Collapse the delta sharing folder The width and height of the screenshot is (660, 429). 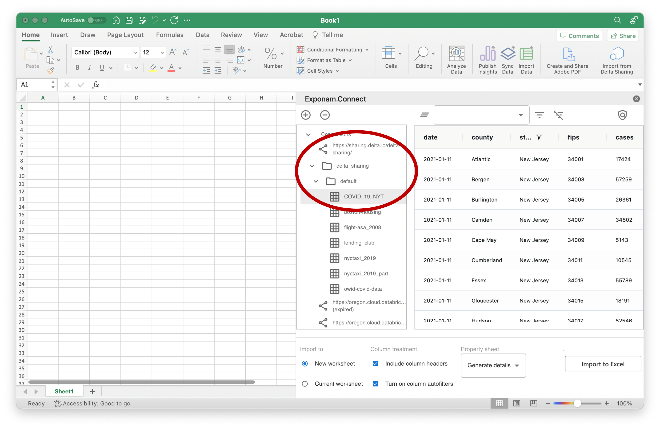[x=313, y=166]
